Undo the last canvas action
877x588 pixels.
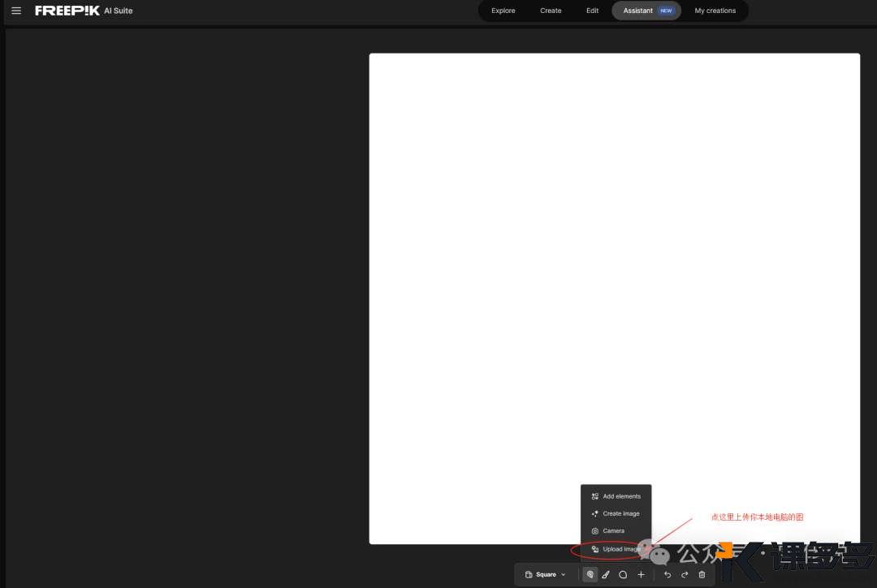667,574
